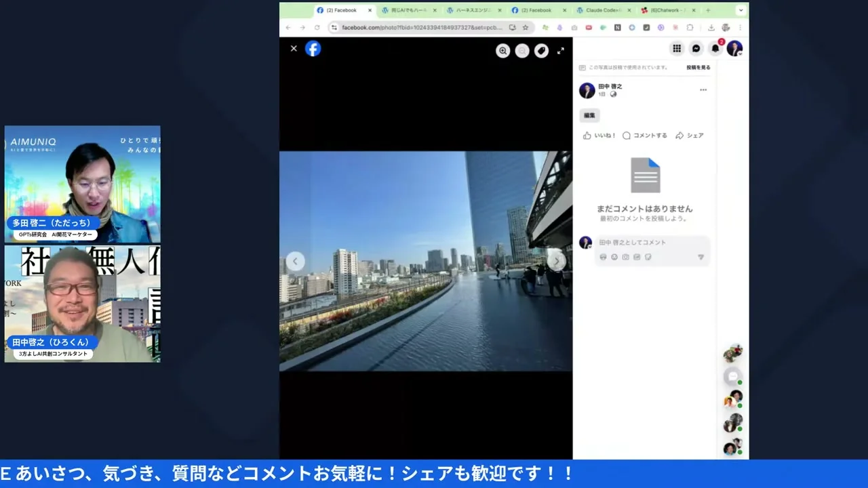The height and width of the screenshot is (488, 868).
Task: Open the notifications bell with badge 2
Action: coord(715,48)
